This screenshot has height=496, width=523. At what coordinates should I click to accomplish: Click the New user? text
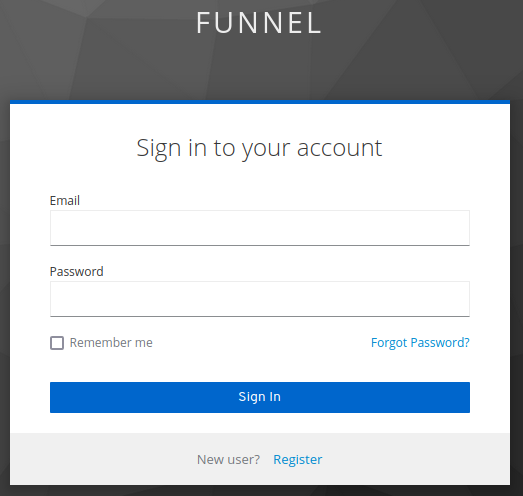click(x=228, y=459)
